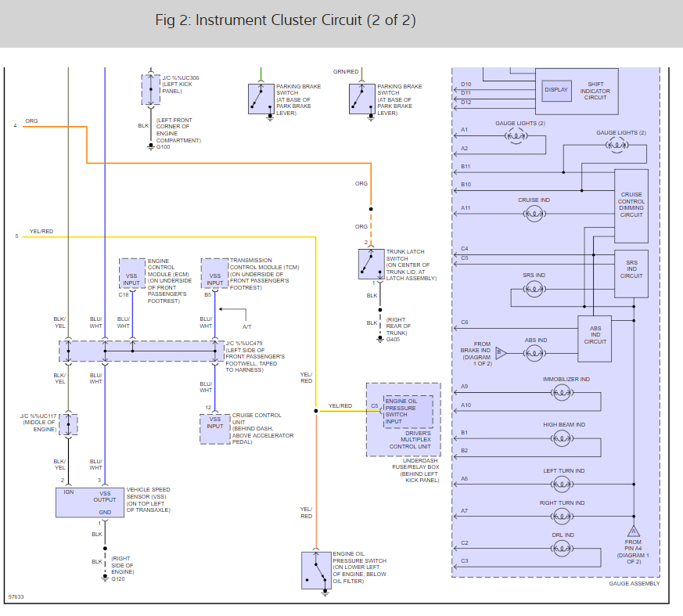This screenshot has height=616, width=683.
Task: Click the Engine Oil Pressure Switch symbol
Action: pyautogui.click(x=316, y=571)
